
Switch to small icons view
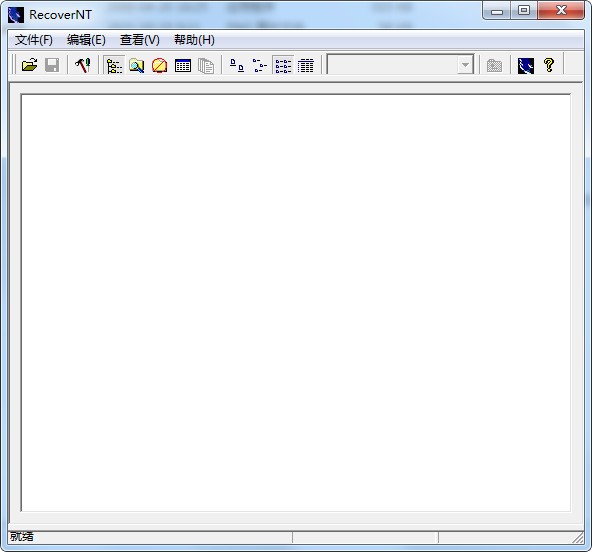click(260, 65)
